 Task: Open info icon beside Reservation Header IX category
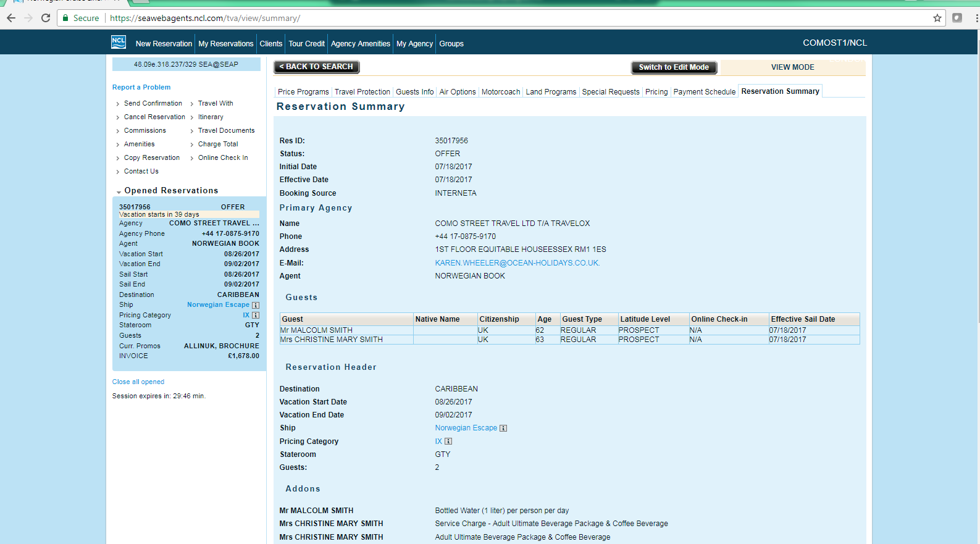click(448, 441)
